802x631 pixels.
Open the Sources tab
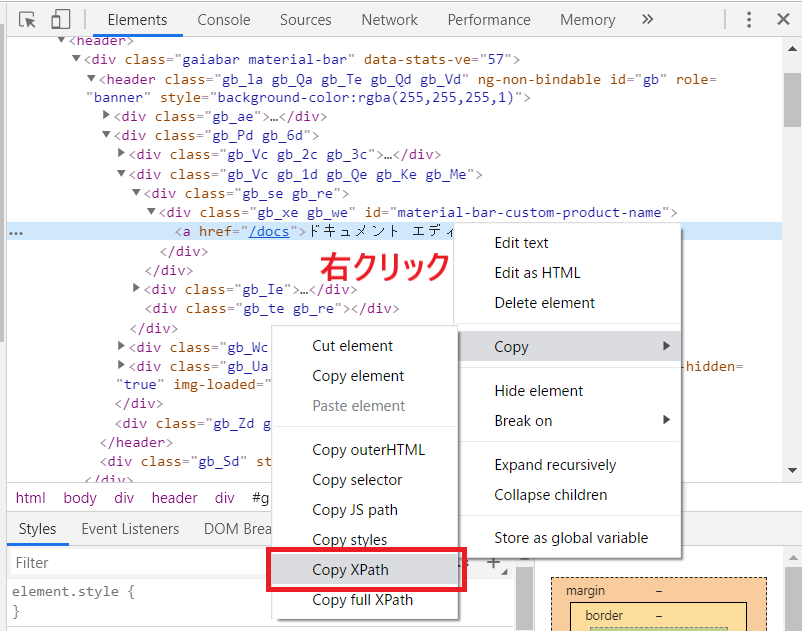coord(305,20)
